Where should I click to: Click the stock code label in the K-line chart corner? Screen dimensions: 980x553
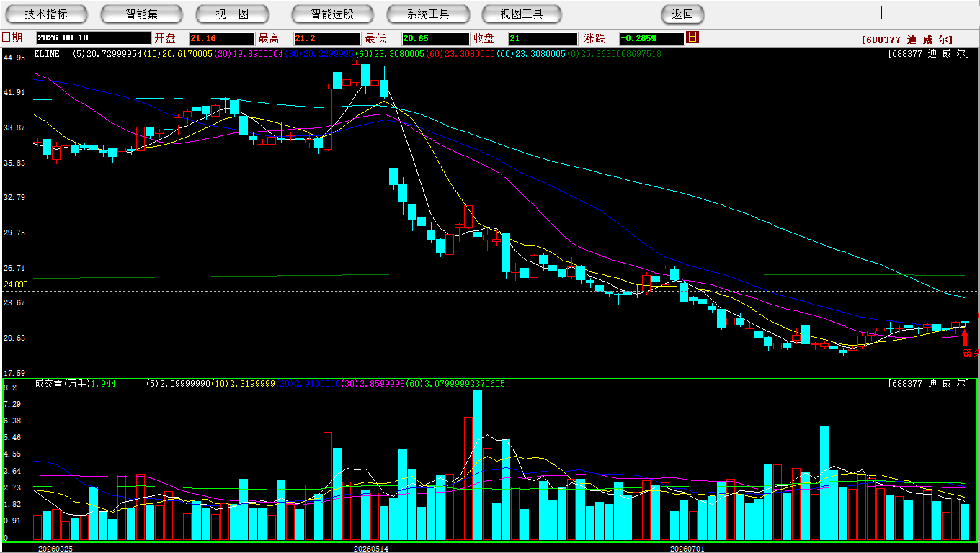click(928, 54)
